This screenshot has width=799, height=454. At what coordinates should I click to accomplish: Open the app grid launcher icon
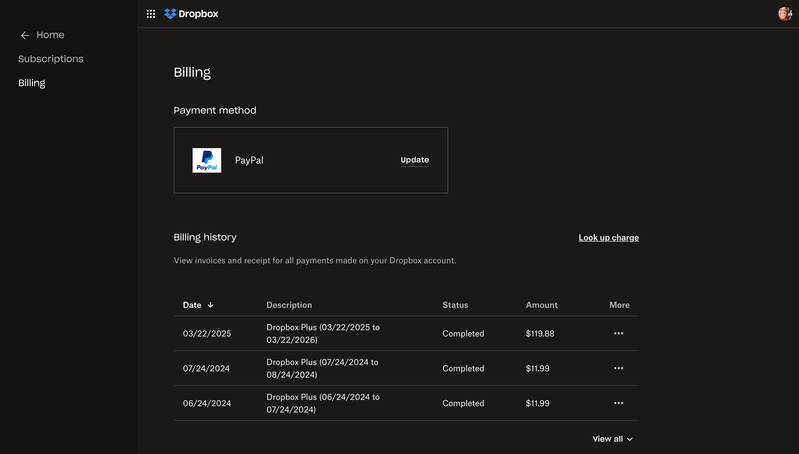pos(151,14)
